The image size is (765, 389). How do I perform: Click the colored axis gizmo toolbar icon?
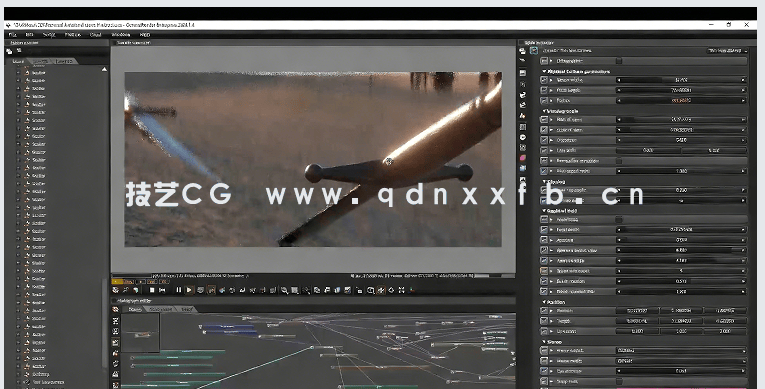pyautogui.click(x=413, y=290)
